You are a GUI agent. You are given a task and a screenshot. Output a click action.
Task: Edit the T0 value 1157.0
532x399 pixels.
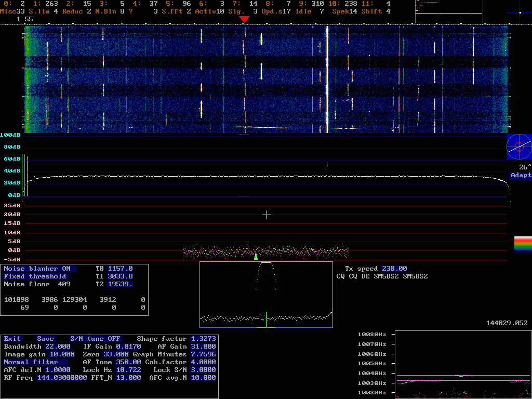(120, 269)
